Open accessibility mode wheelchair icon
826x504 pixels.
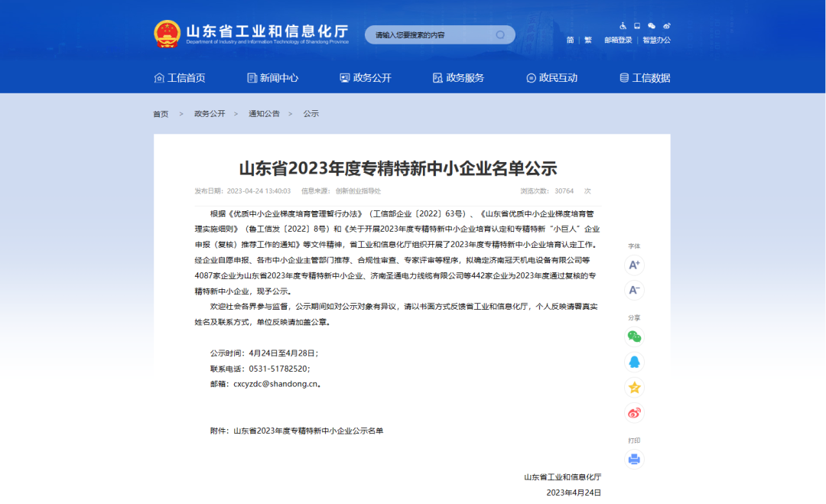623,26
